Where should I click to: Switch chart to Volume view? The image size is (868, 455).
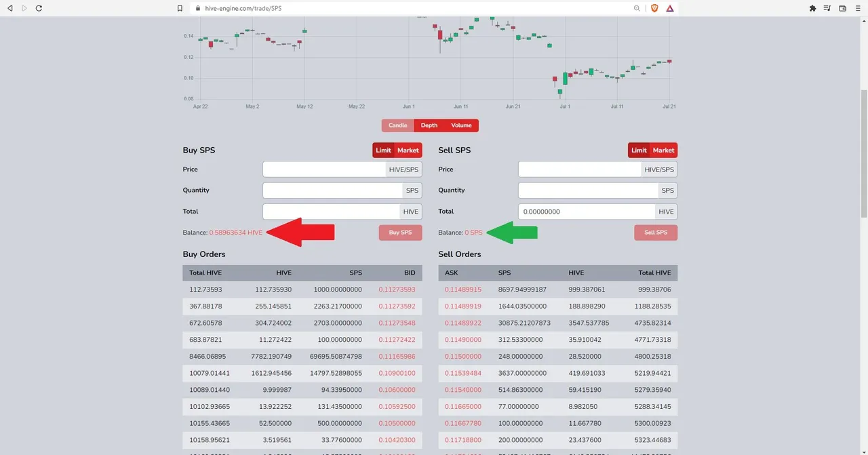click(x=462, y=125)
